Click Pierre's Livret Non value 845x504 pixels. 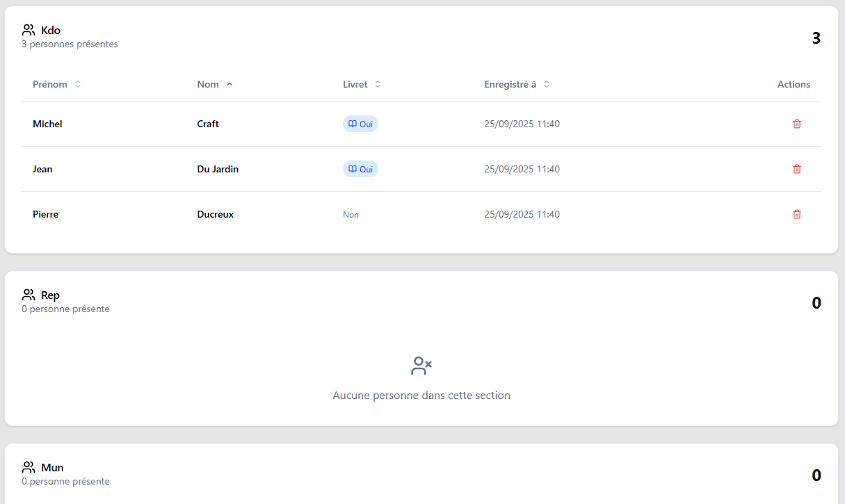(351, 215)
